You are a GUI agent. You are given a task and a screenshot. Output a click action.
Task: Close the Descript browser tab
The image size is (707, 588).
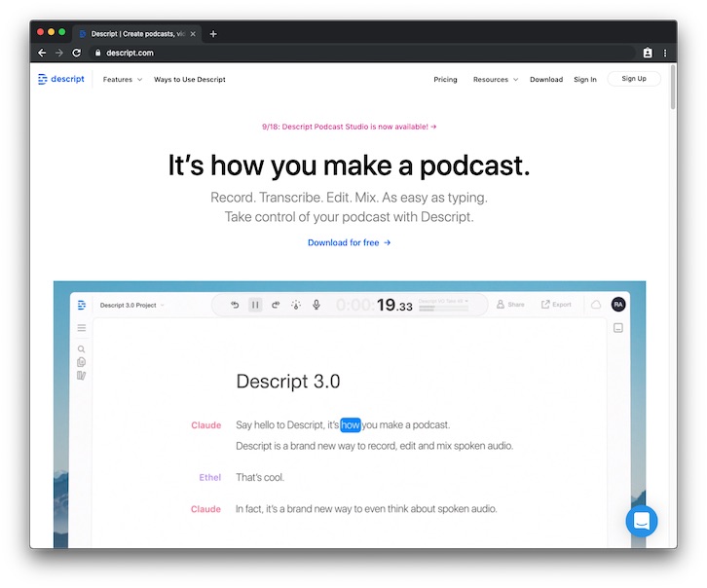tap(193, 34)
